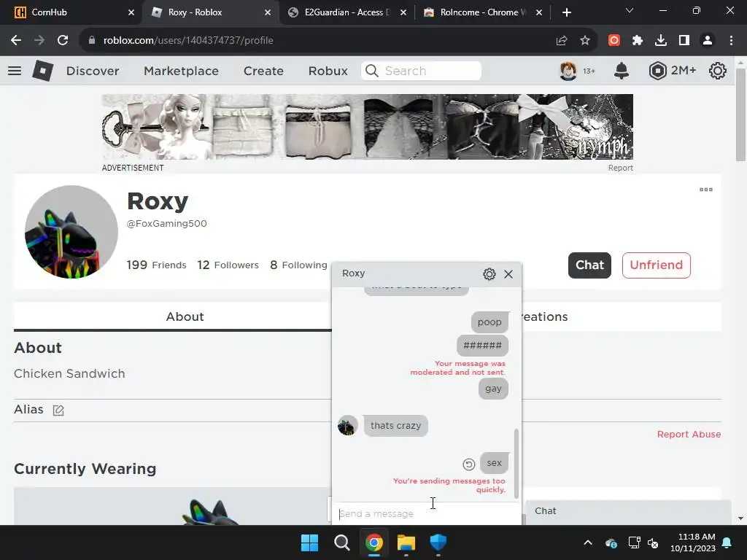Open a new browser tab
Screen dimensions: 747x560
(566, 12)
